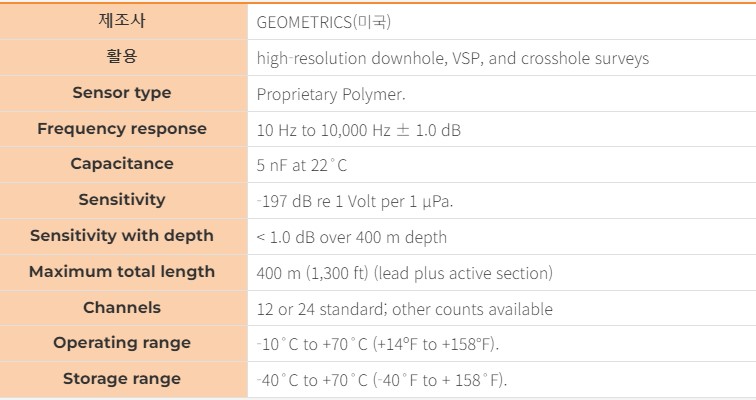Select the Sensor type label
This screenshot has width=756, height=400.
click(122, 93)
